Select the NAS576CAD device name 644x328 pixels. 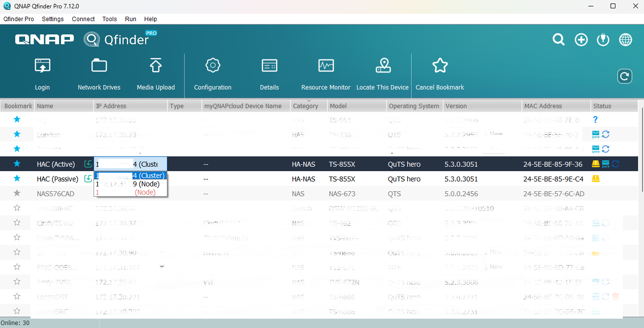[x=56, y=194]
